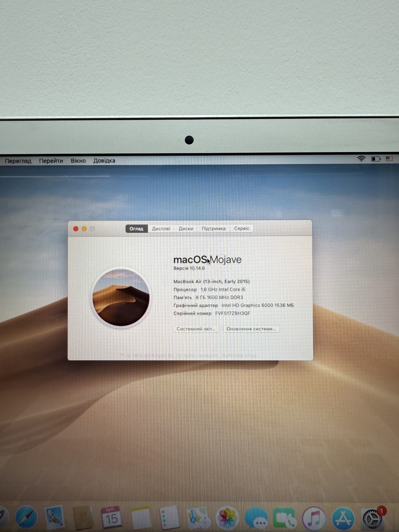399x532 pixels.
Task: Open the Notes app in the Dock
Action: pos(141,518)
